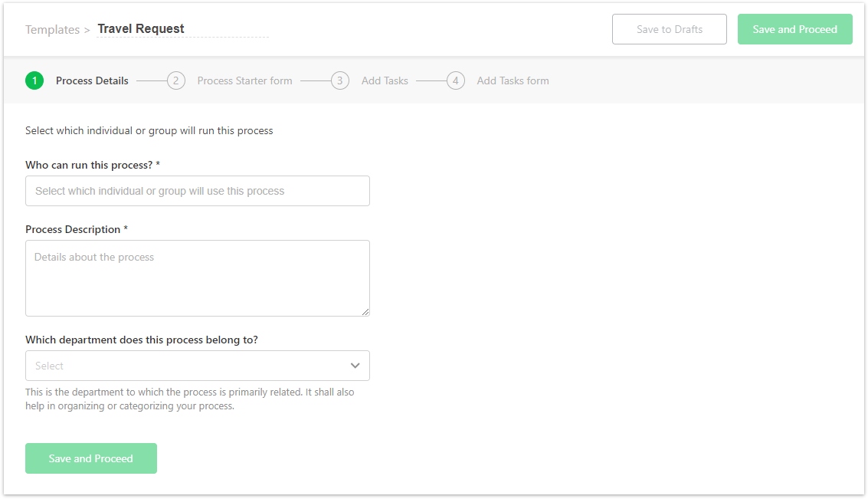The image size is (868, 499).
Task: Click the Templates breadcrumb link
Action: (53, 30)
